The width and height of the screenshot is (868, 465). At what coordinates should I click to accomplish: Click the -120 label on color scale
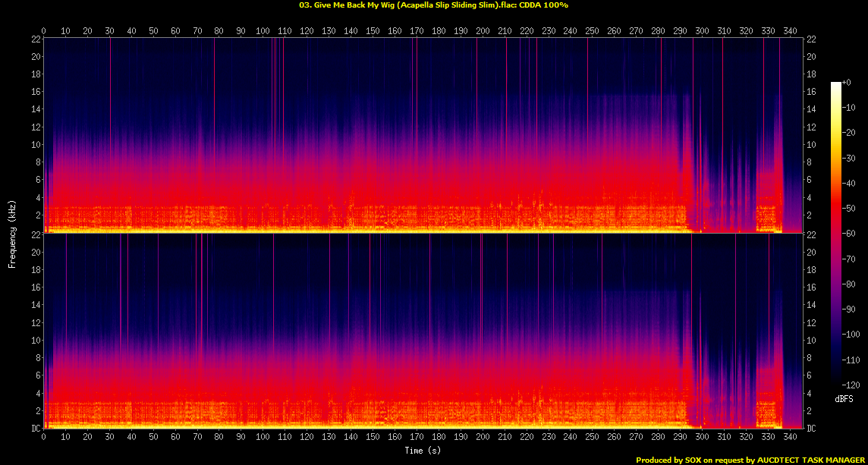coord(851,385)
